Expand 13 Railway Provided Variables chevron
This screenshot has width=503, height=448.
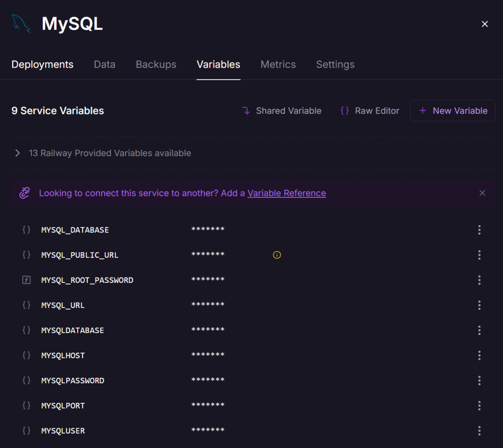[18, 153]
